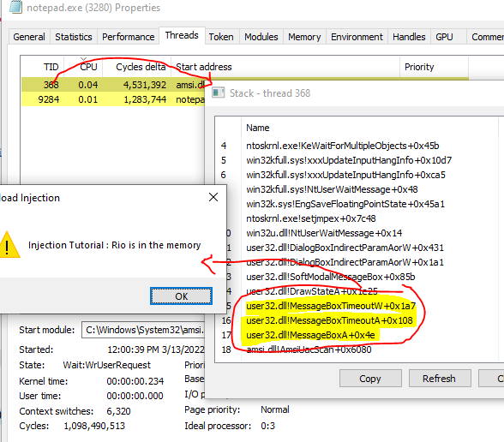504x442 pixels.
Task: Click the notepad.exe Properties window icon
Action: (15, 7)
